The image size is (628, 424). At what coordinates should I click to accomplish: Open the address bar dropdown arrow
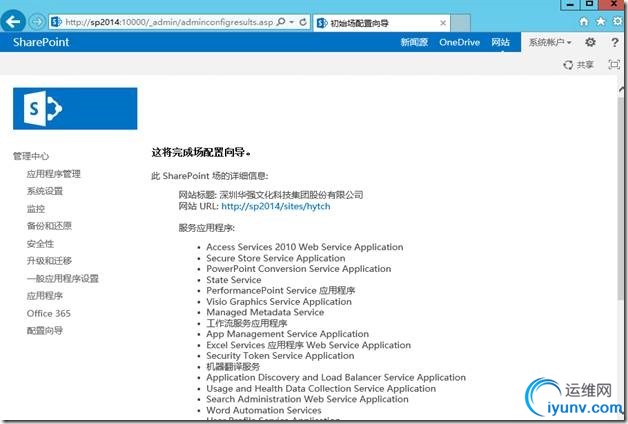292,22
